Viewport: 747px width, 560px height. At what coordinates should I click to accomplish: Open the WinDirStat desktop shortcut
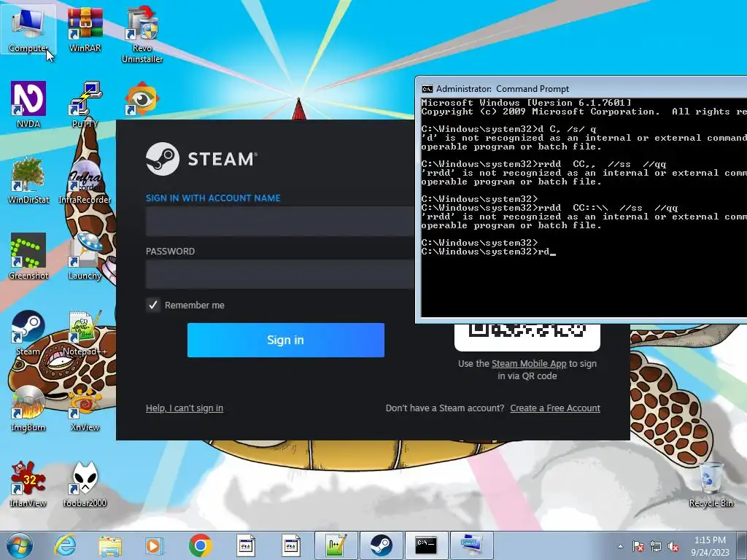tap(28, 181)
